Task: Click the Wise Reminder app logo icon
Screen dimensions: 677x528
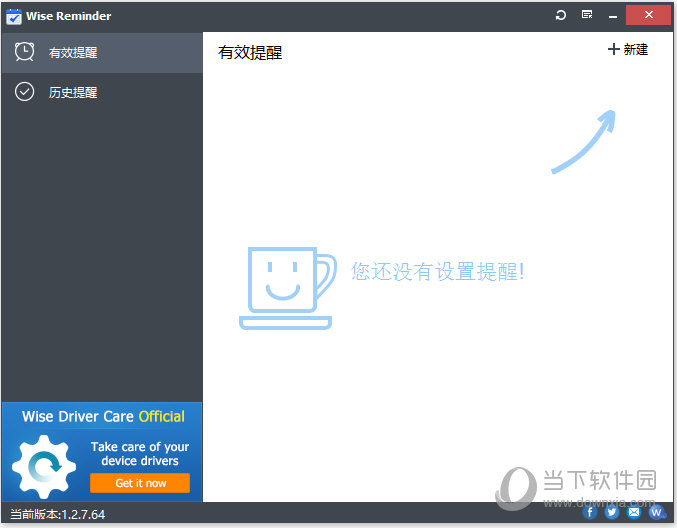Action: click(x=13, y=16)
